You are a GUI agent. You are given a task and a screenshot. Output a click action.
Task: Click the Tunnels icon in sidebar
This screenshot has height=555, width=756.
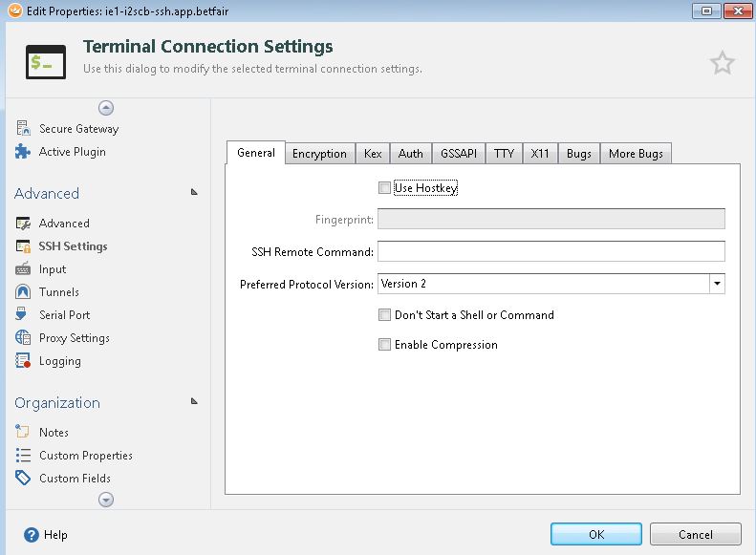click(x=23, y=292)
